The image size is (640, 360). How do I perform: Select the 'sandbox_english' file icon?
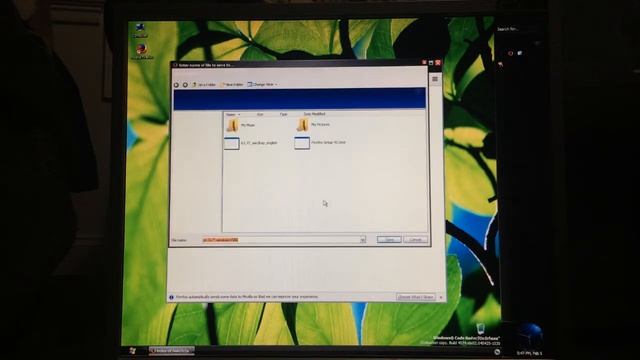coord(231,143)
